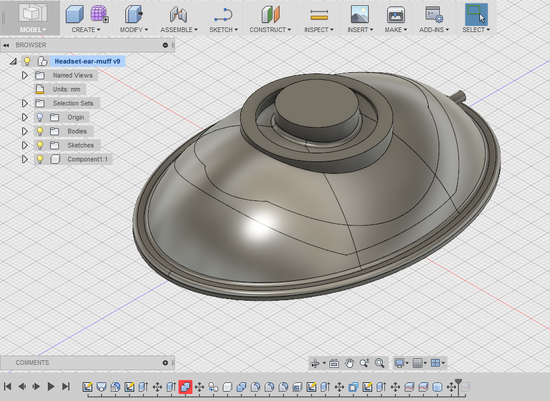
Task: Expand the COMMENTS panel with plus button
Action: (165, 363)
